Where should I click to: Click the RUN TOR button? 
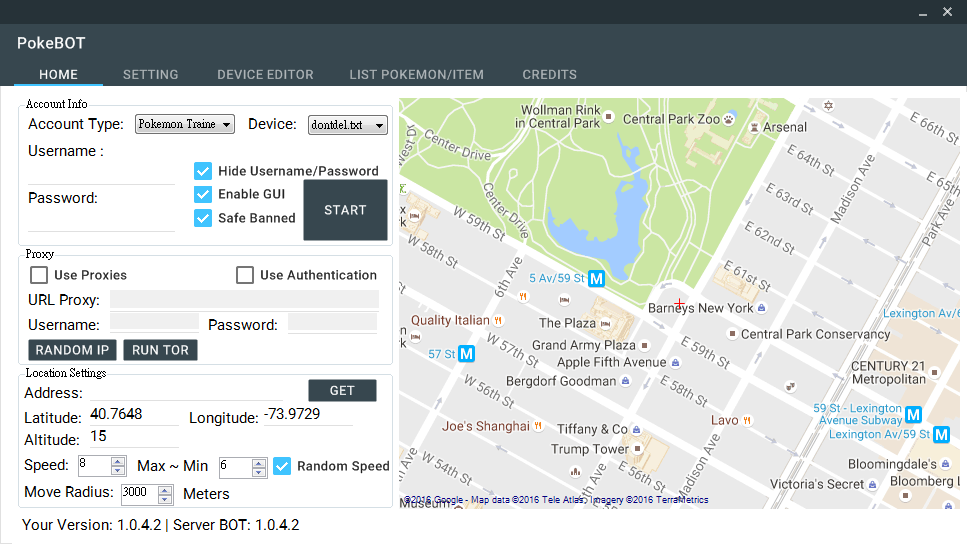pyautogui.click(x=160, y=350)
